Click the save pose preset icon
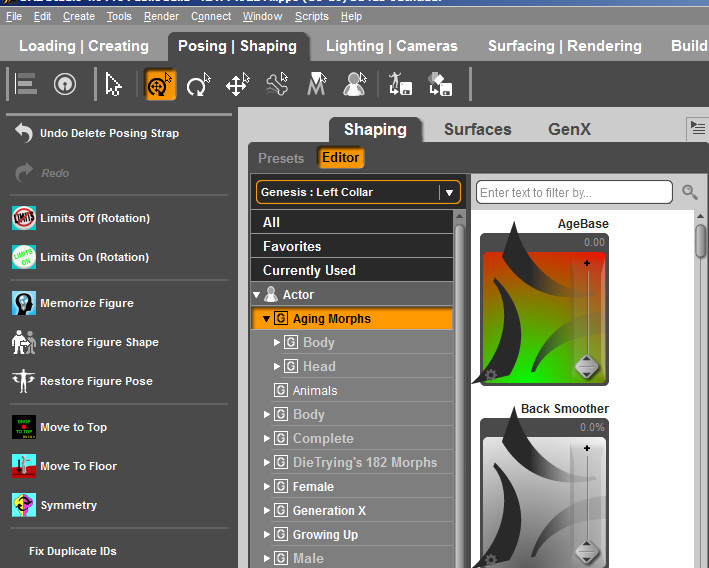The image size is (709, 568). pos(400,84)
